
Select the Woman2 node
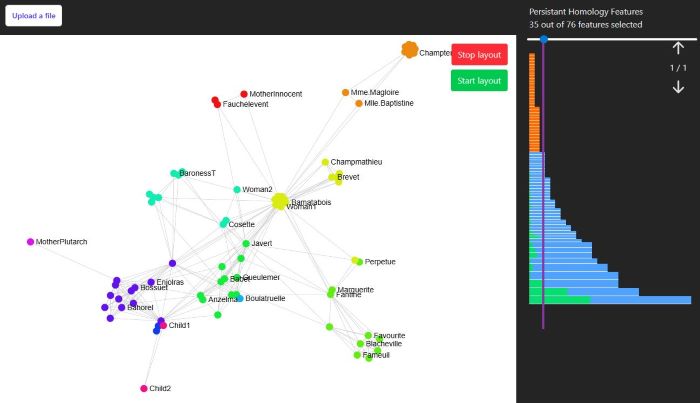(x=237, y=189)
